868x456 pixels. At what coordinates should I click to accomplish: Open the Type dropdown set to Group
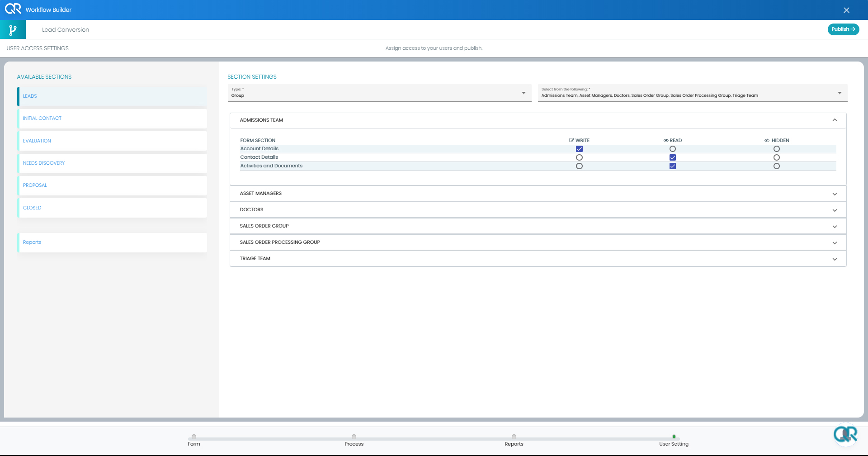click(x=379, y=93)
